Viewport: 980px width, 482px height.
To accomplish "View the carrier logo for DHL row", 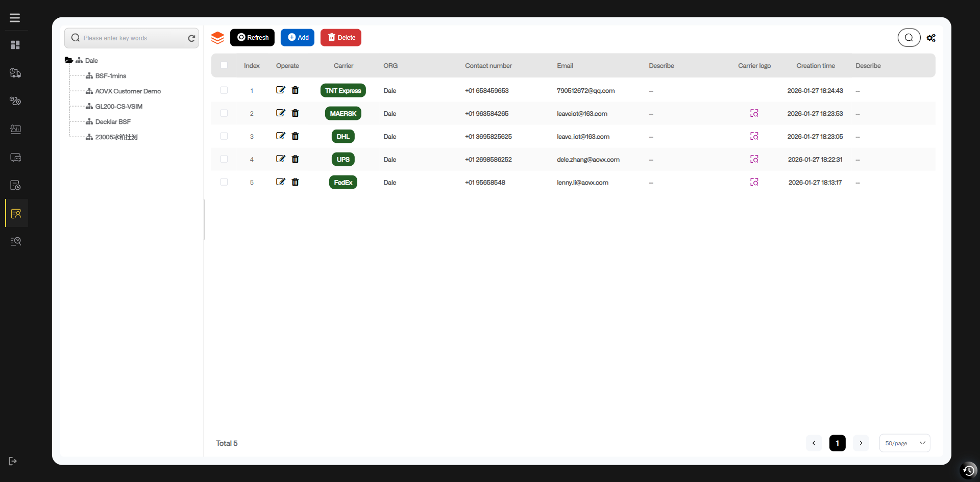I will coord(754,136).
